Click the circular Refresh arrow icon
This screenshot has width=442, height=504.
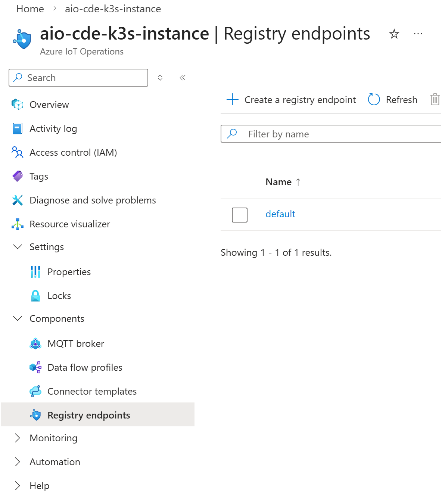[374, 100]
